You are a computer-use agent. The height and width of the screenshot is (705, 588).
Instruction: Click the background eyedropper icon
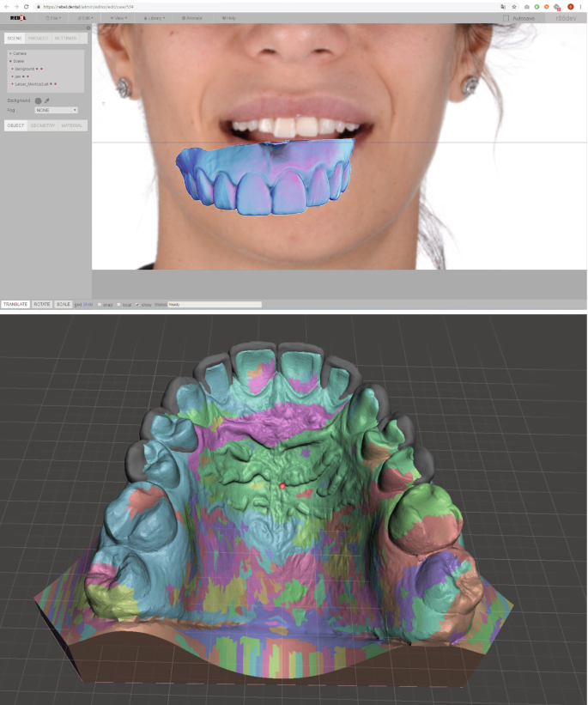[47, 100]
